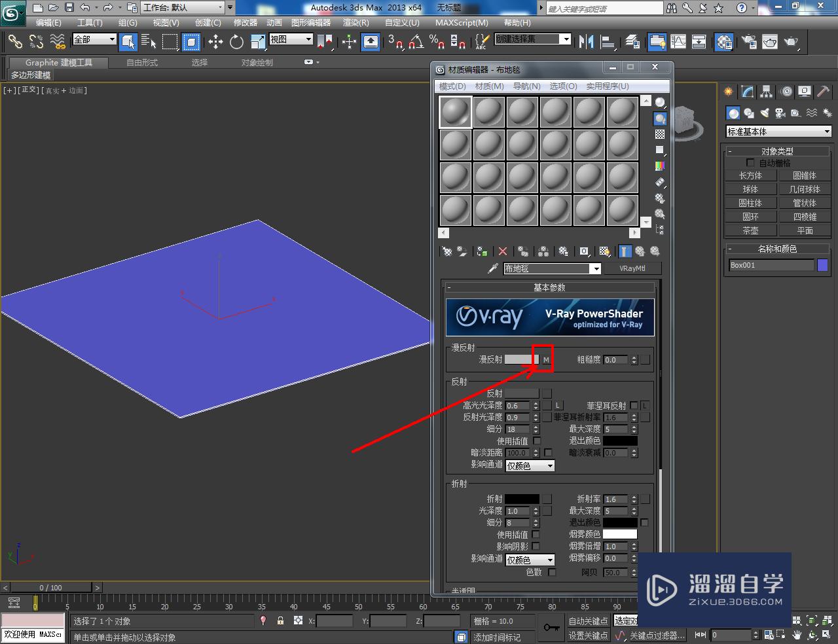838x644 pixels.
Task: Collapse the 基本参数 rollout
Action: pyautogui.click(x=549, y=287)
